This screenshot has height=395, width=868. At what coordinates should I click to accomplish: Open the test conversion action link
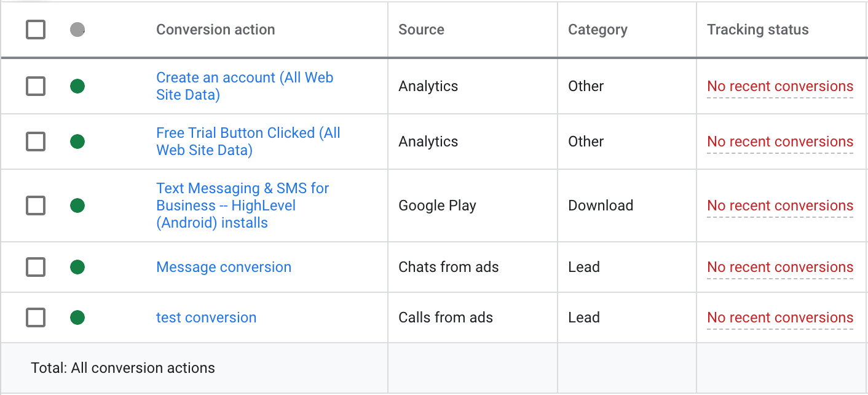pyautogui.click(x=206, y=317)
